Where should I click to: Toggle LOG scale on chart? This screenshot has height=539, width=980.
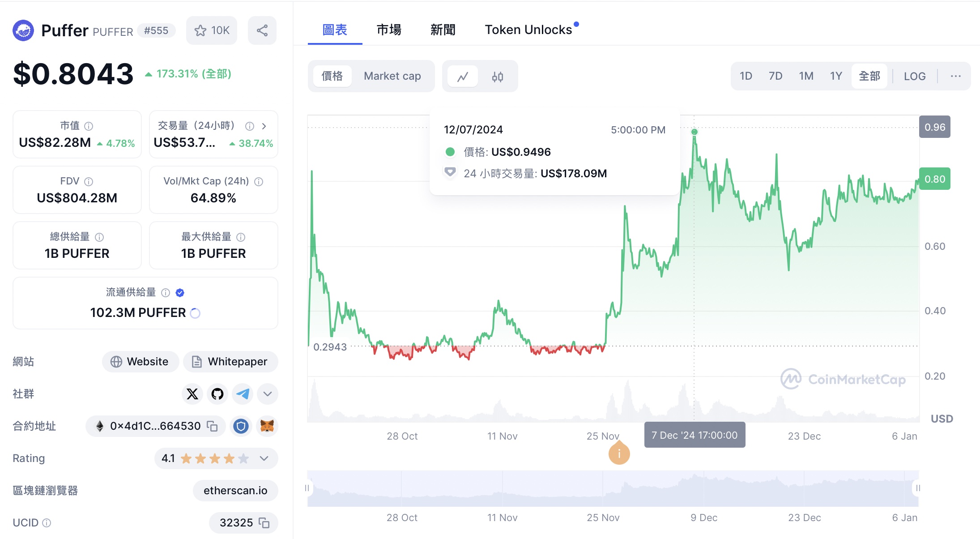pyautogui.click(x=915, y=76)
